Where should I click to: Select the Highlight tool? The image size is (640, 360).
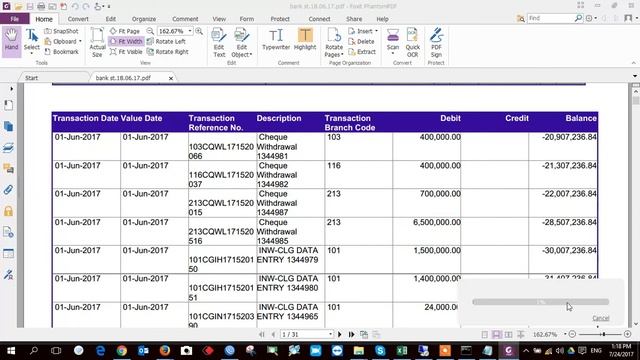pyautogui.click(x=305, y=40)
